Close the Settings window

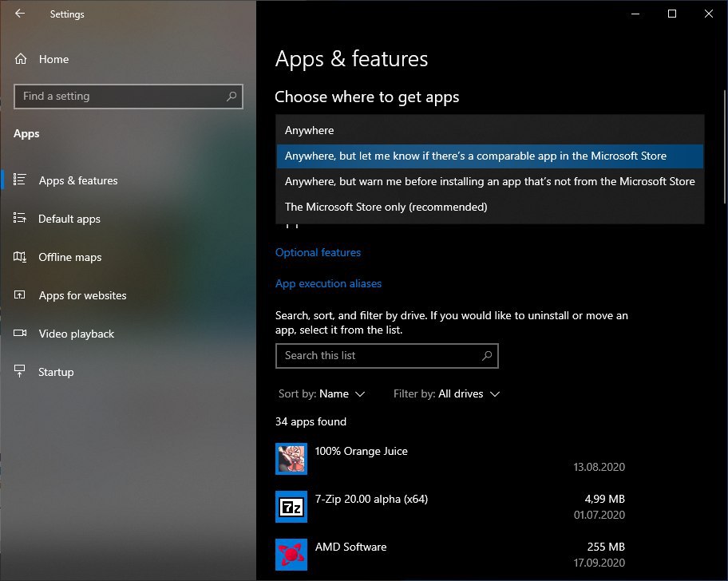coord(709,14)
